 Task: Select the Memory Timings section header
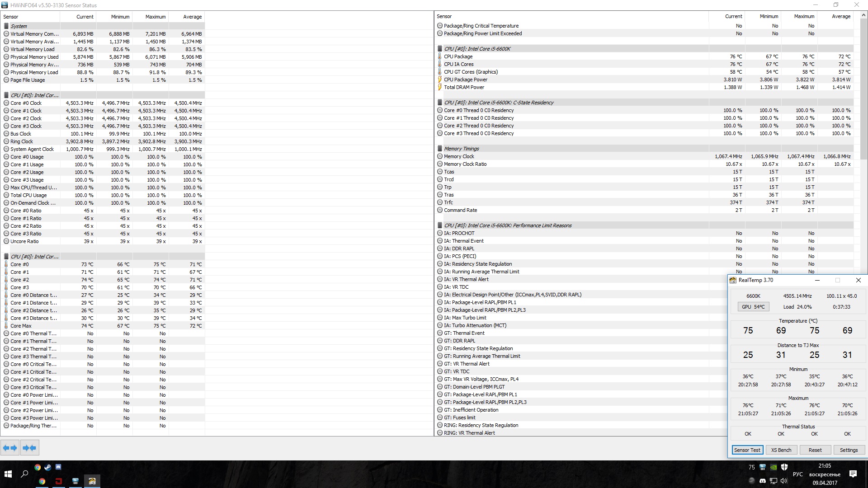[x=461, y=149]
